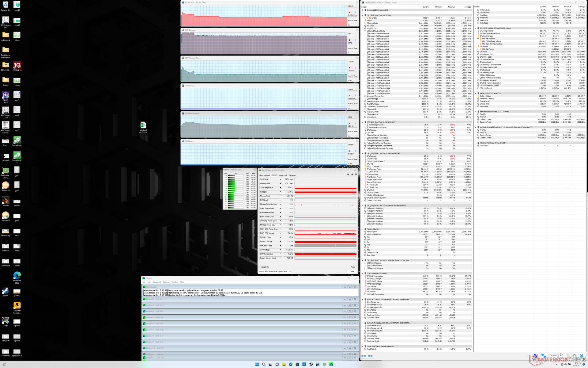Click red color swatch on P-core graph
The height and width of the screenshot is (368, 588).
pyautogui.click(x=349, y=12)
